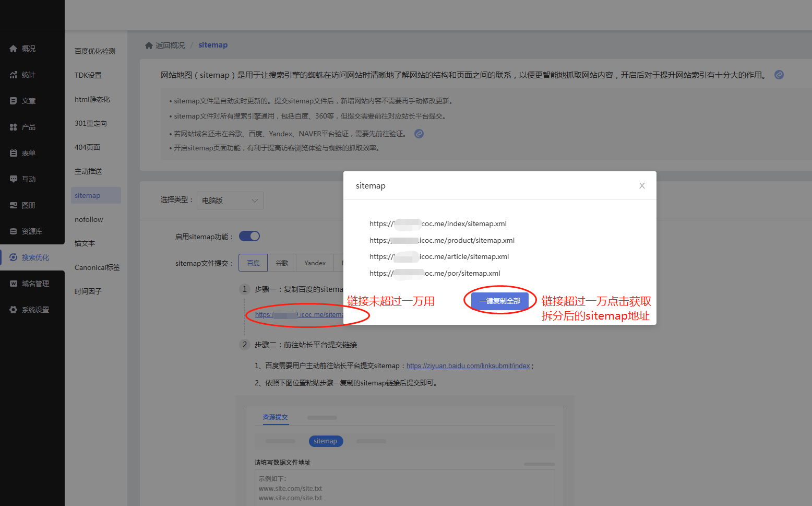Click help link icon after sitemap description
This screenshot has width=812, height=506.
(779, 75)
